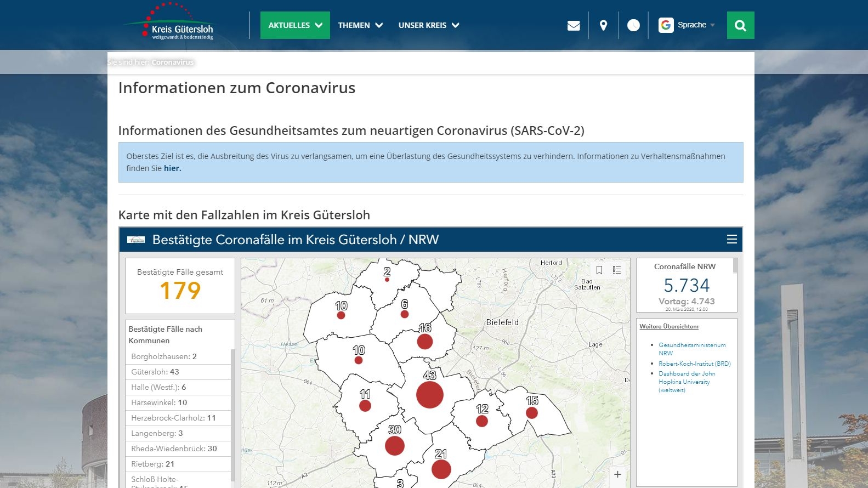Click the Gütersloh 43 cases map marker

(x=429, y=395)
